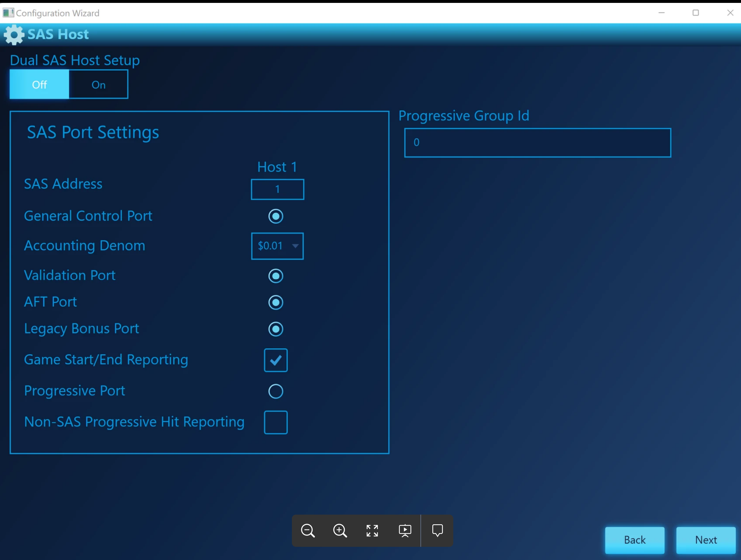Open the Accounting Denom dropdown

277,246
